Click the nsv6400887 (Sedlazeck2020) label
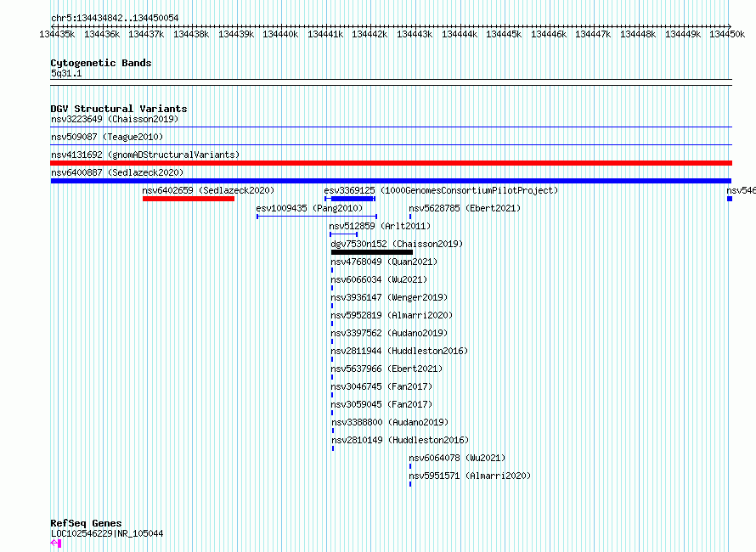The width and height of the screenshot is (756, 552). pos(117,172)
